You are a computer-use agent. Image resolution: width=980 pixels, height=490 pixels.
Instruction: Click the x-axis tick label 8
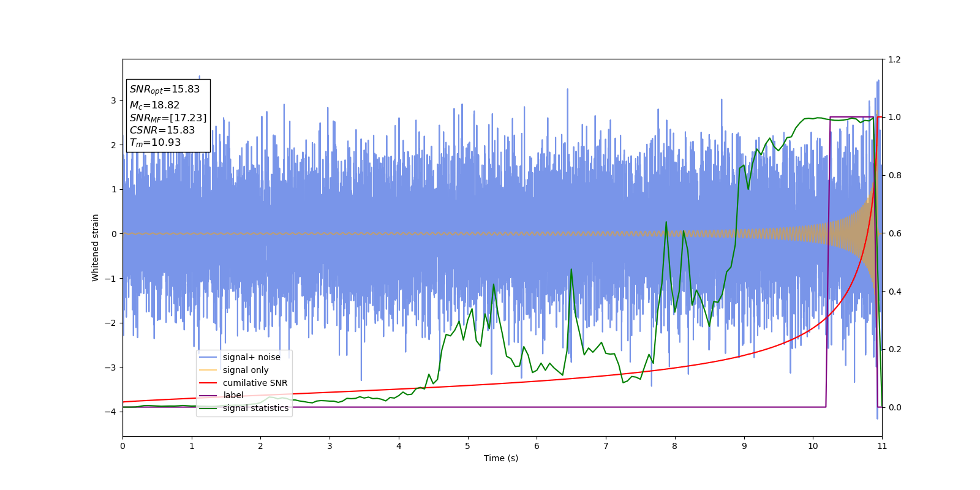675,446
